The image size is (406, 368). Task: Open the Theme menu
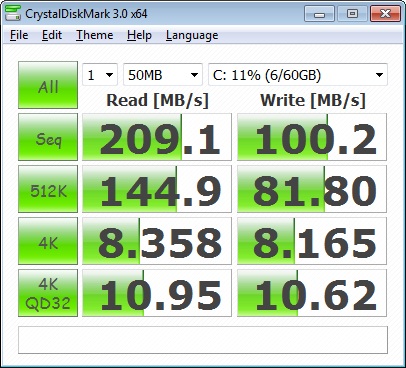[95, 35]
